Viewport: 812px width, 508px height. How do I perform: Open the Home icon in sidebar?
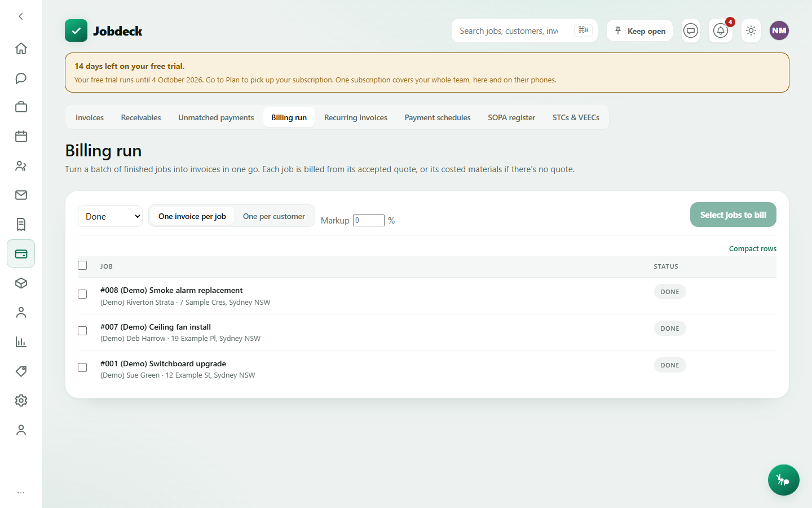[21, 49]
